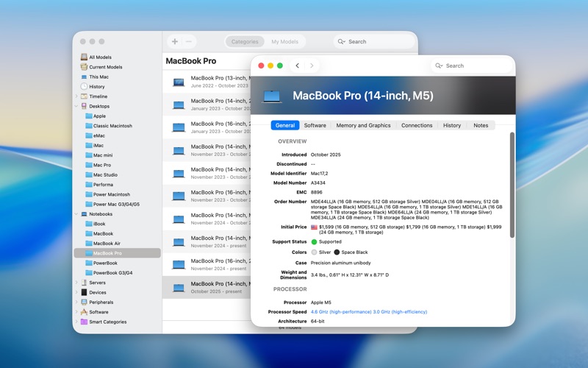Click the add (+) button in toolbar
588x368 pixels.
[x=175, y=42]
